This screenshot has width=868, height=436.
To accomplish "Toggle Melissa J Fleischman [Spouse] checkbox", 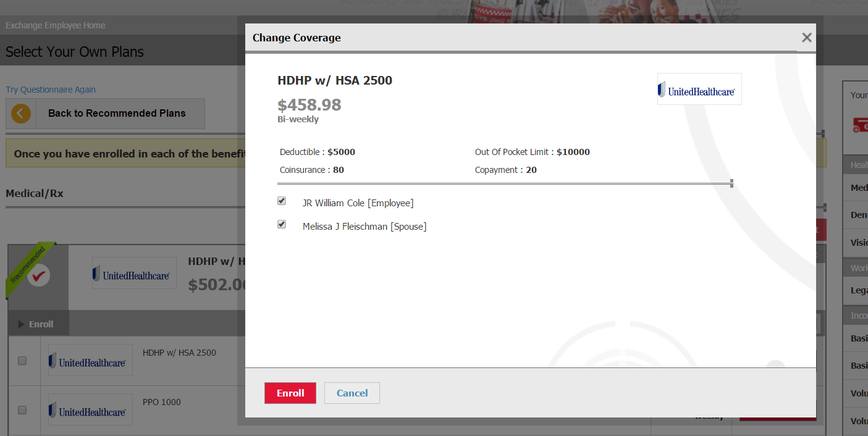I will [x=282, y=225].
